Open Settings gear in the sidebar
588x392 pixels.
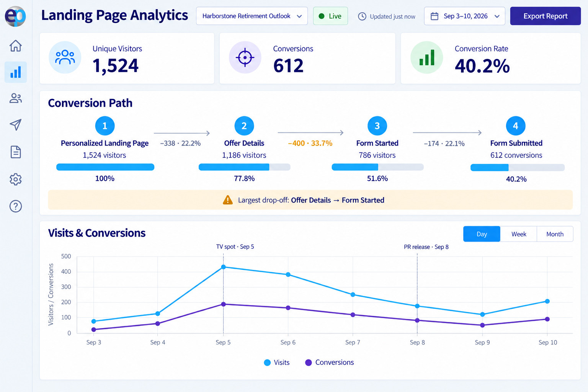(16, 179)
